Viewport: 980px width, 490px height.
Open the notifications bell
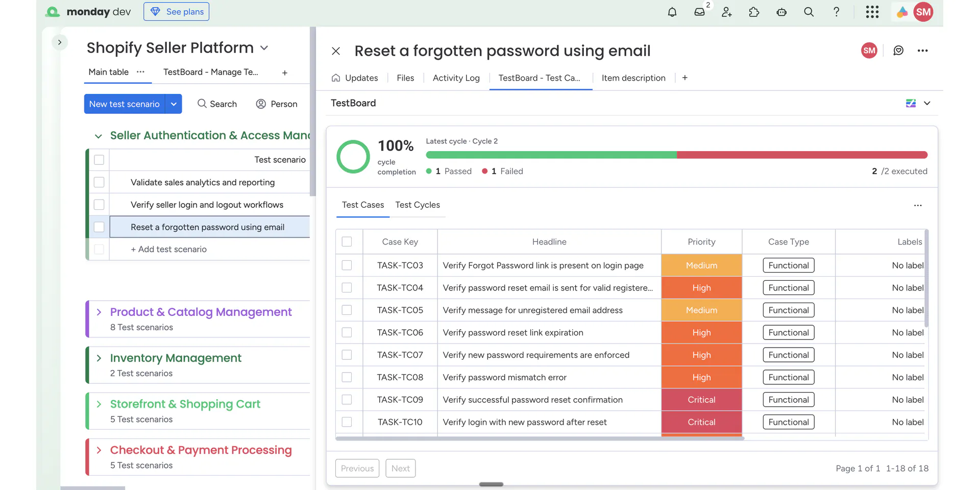pyautogui.click(x=672, y=12)
